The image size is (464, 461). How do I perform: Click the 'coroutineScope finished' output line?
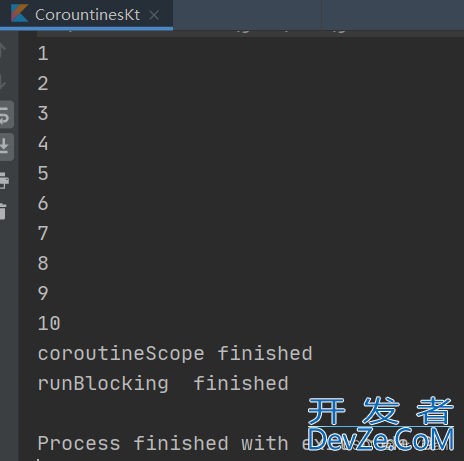coord(175,354)
